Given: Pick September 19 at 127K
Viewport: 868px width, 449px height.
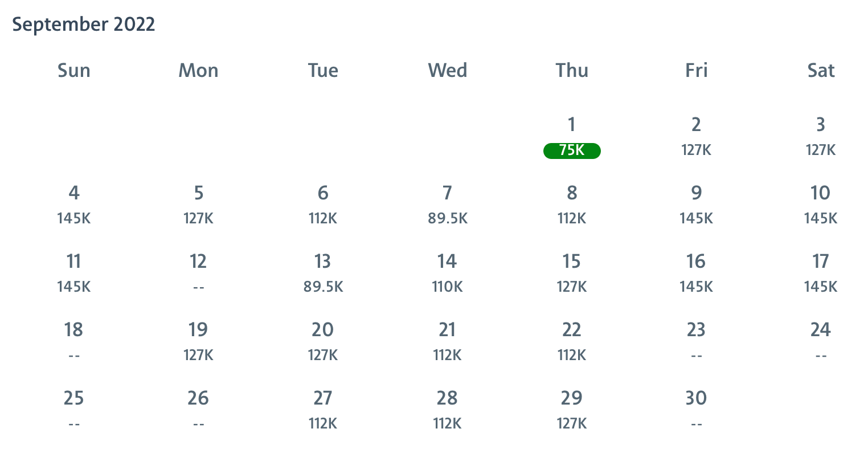Looking at the screenshot, I should 198,341.
